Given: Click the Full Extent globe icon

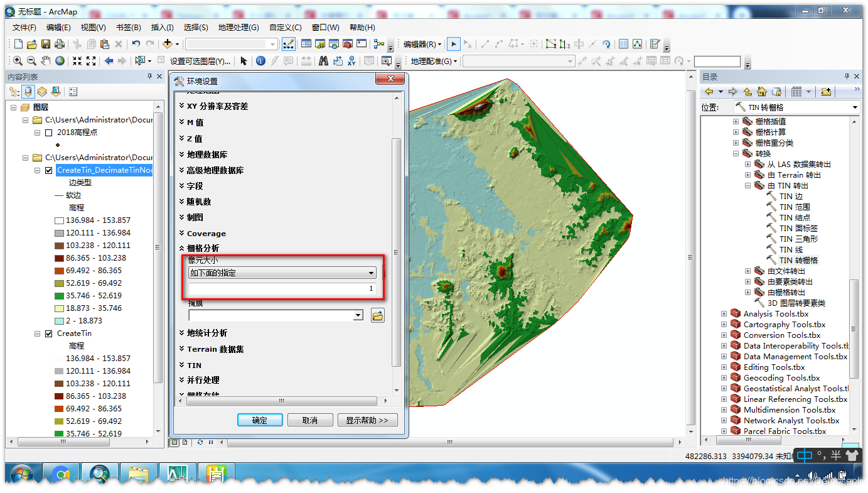Looking at the screenshot, I should point(60,61).
